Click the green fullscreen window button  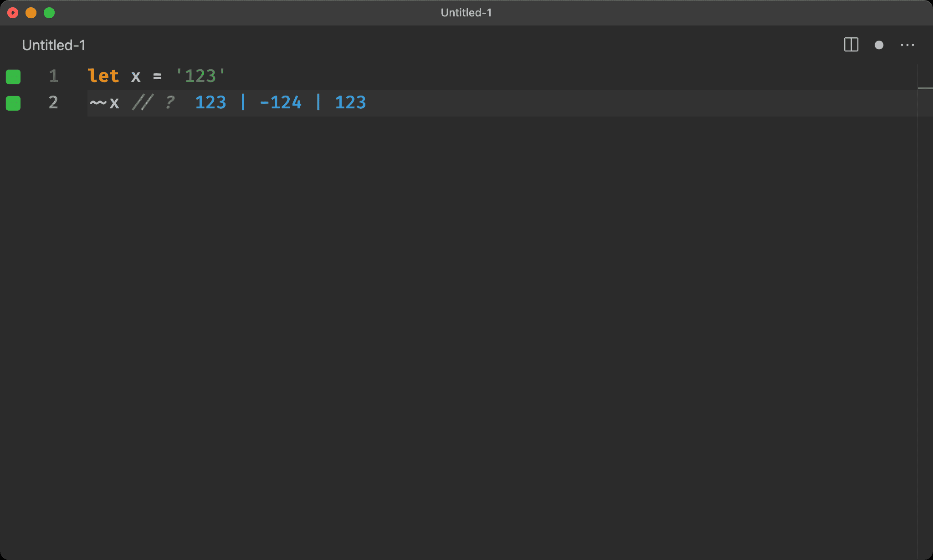(x=49, y=13)
